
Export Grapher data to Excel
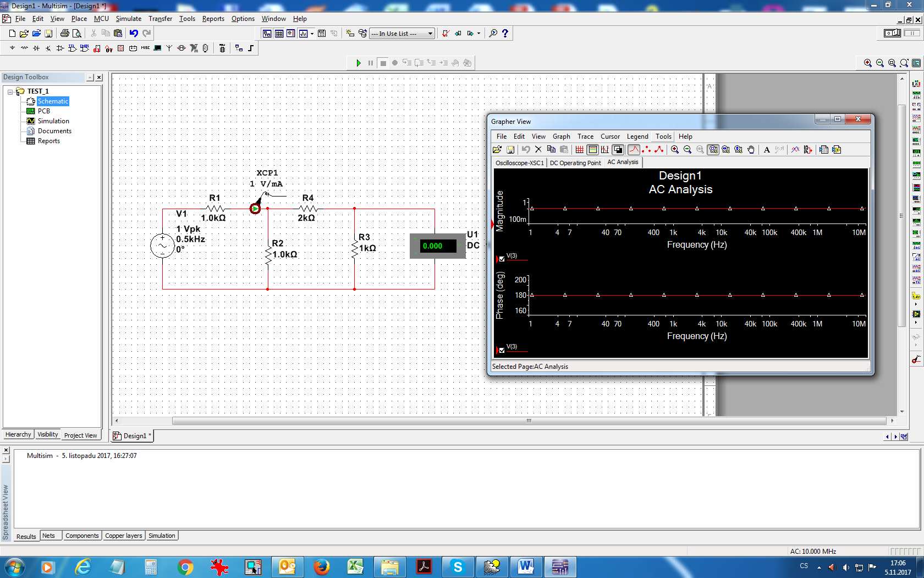coord(824,150)
